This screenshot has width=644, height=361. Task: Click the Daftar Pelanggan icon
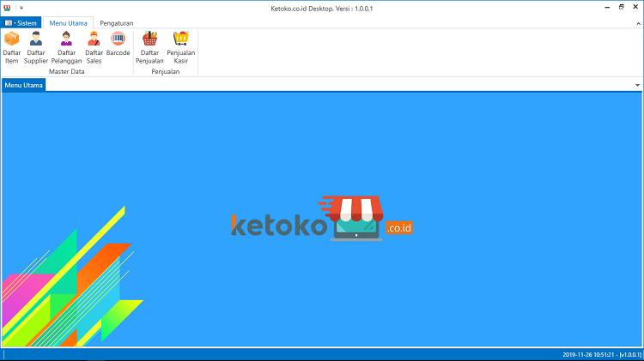coord(66,46)
